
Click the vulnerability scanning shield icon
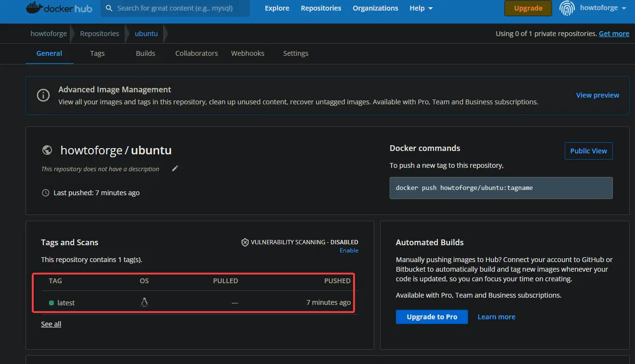(245, 242)
